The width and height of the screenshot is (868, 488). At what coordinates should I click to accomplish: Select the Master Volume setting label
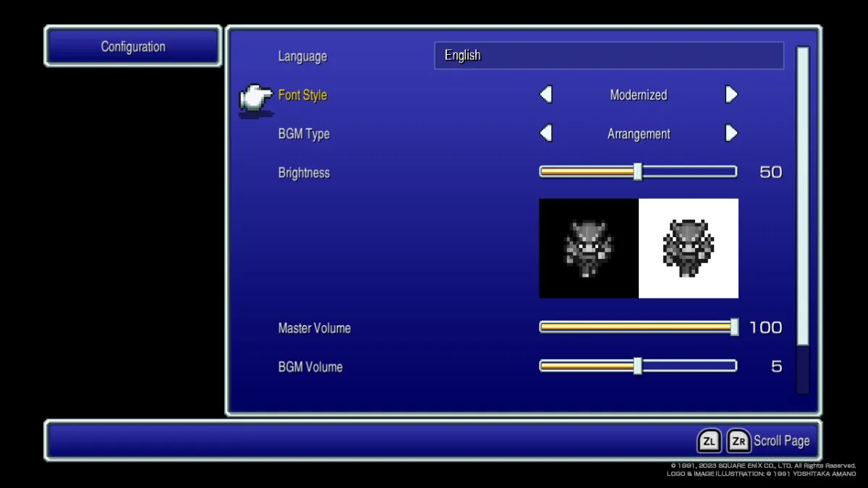[315, 328]
